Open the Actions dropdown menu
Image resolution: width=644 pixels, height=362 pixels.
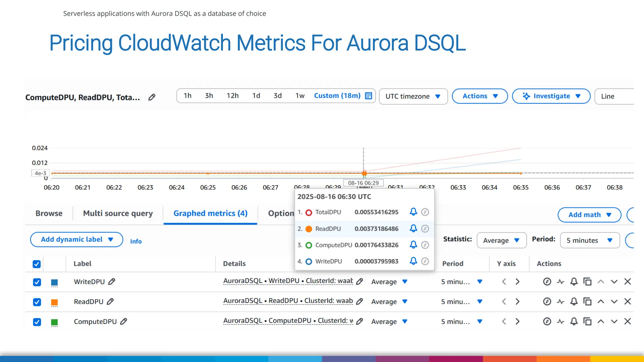(480, 96)
